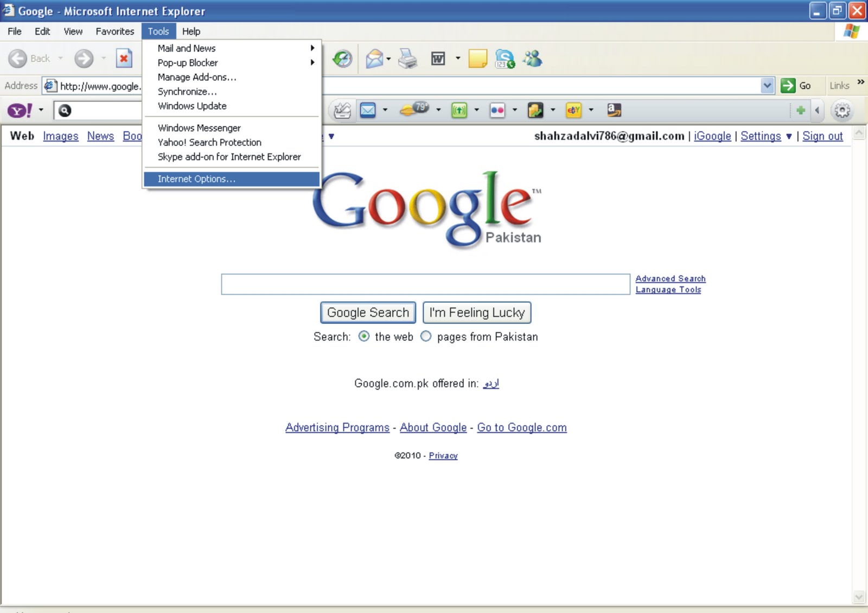Click the Yahoo! logo on toolbar
868x613 pixels.
(x=20, y=111)
